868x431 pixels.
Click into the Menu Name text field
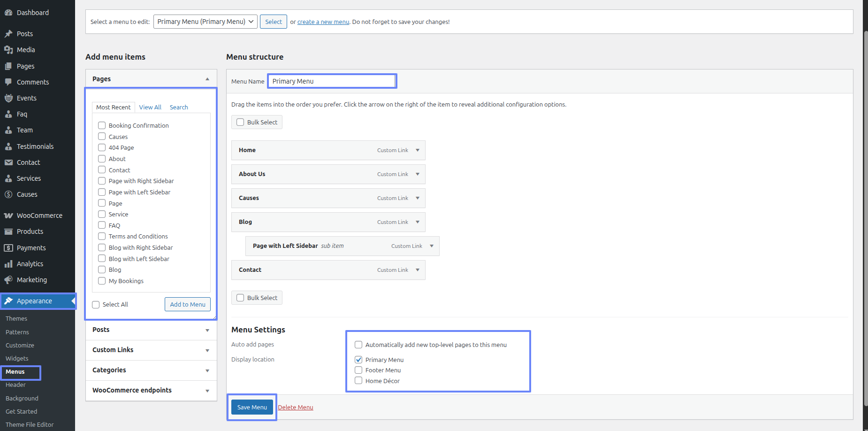click(x=332, y=81)
